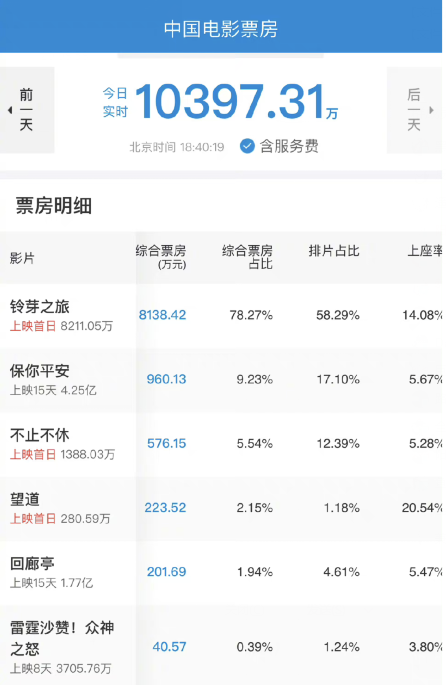Sort by 上座率 column header

(x=425, y=251)
